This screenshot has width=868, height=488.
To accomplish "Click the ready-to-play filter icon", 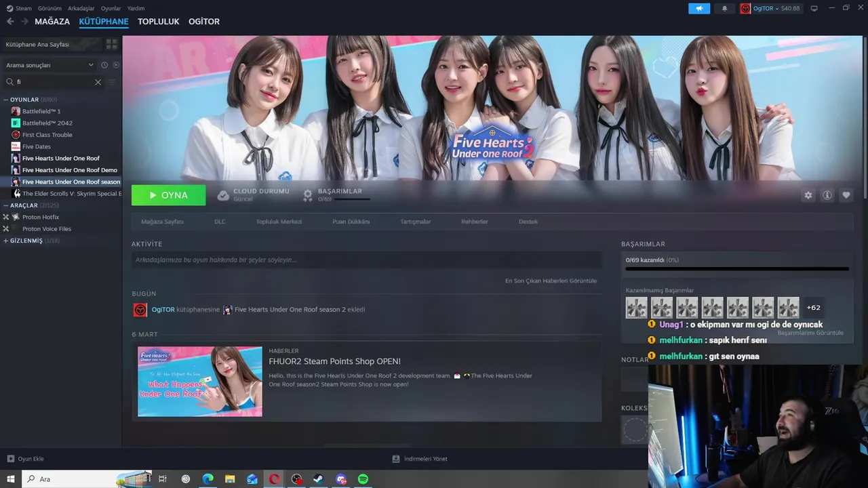I will [x=116, y=65].
